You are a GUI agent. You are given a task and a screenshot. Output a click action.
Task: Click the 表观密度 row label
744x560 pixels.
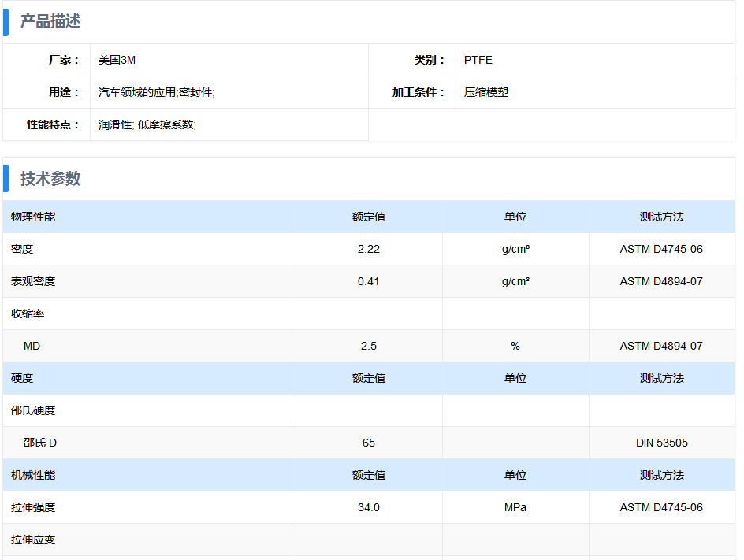coord(33,281)
